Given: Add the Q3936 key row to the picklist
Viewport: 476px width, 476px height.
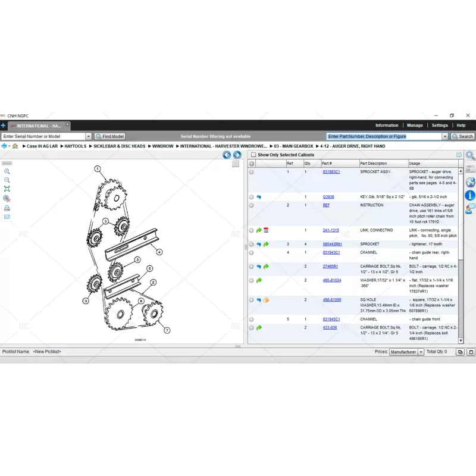Looking at the screenshot, I should pyautogui.click(x=251, y=197).
